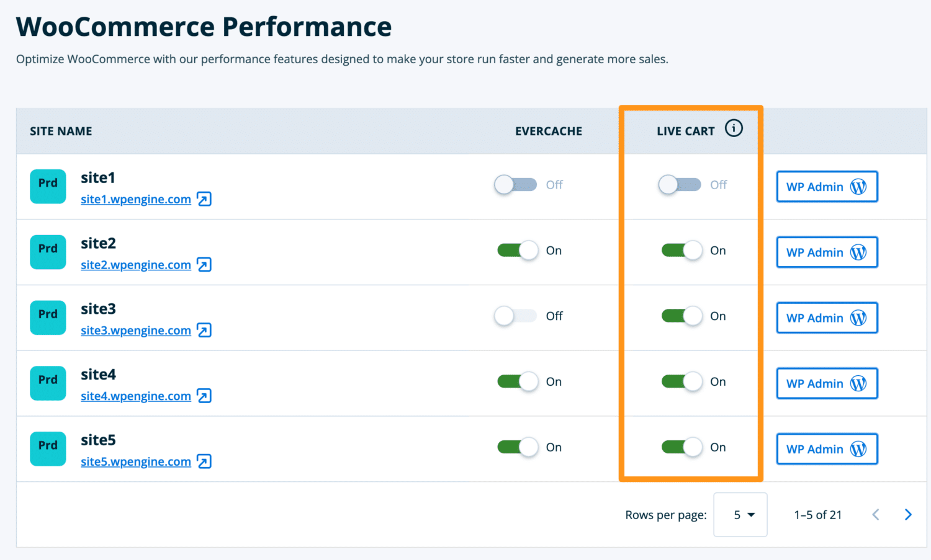Click the WordPress logo in site1's WP Admin button
931x560 pixels.
click(858, 186)
